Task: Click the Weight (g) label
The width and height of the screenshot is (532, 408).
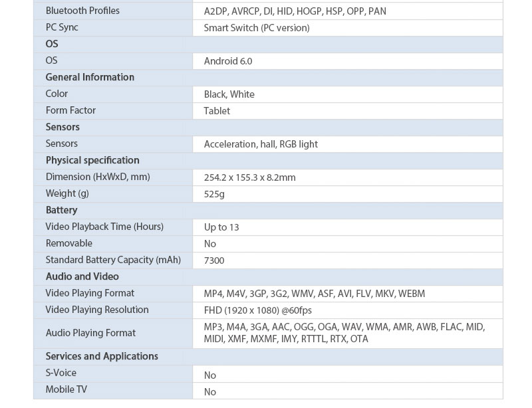Action: point(67,193)
